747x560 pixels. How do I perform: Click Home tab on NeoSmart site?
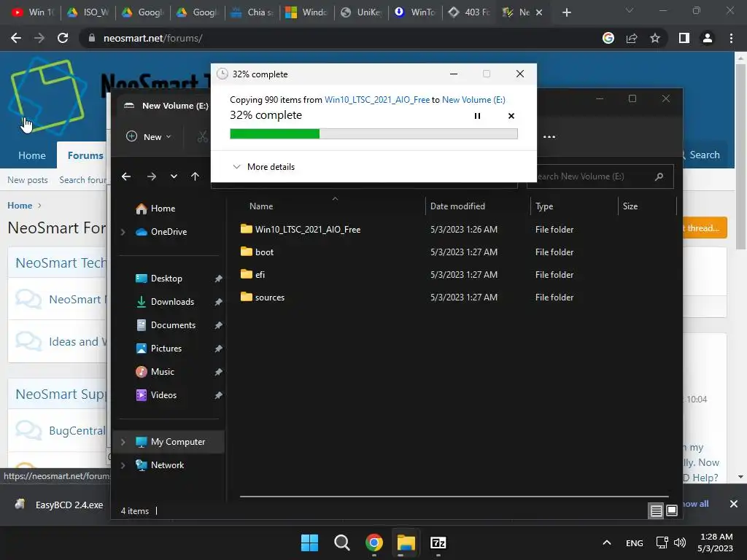pos(32,155)
